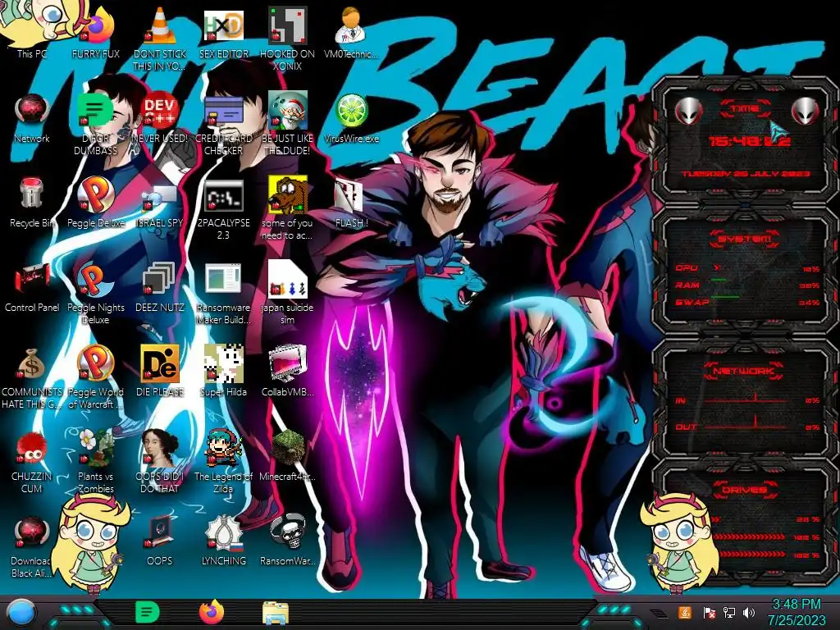Viewport: 840px width, 630px height.
Task: Select the CollabVMB monitor icon
Action: tap(288, 372)
